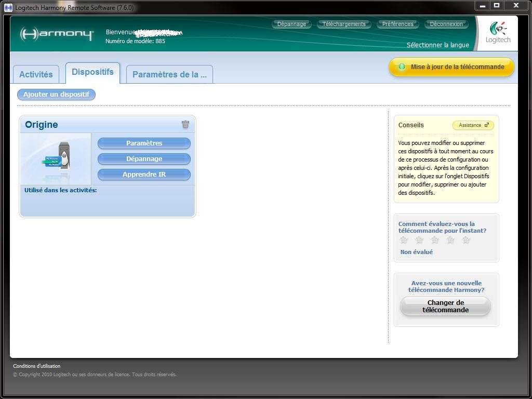Click Sélectionner la langue
Viewport: 532px width, 399px height.
(x=437, y=45)
